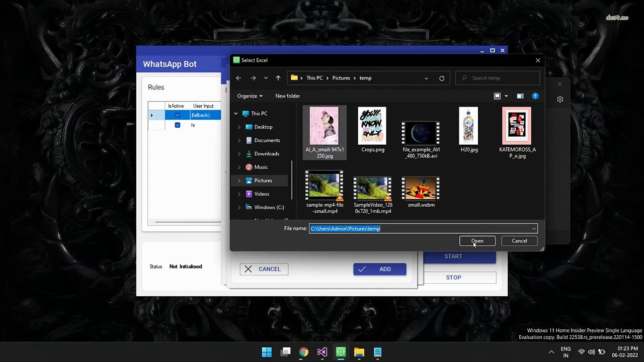Select Downloads in the navigation pane
Image resolution: width=644 pixels, height=362 pixels.
coord(266,154)
